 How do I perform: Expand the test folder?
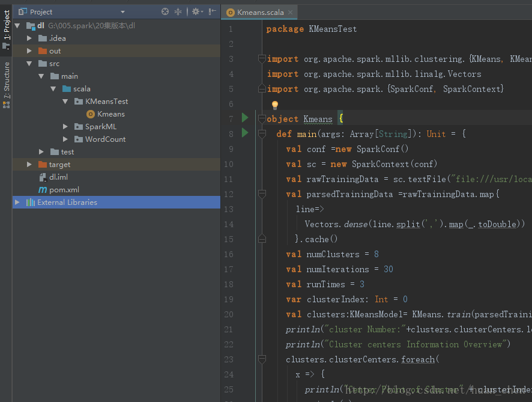(41, 152)
